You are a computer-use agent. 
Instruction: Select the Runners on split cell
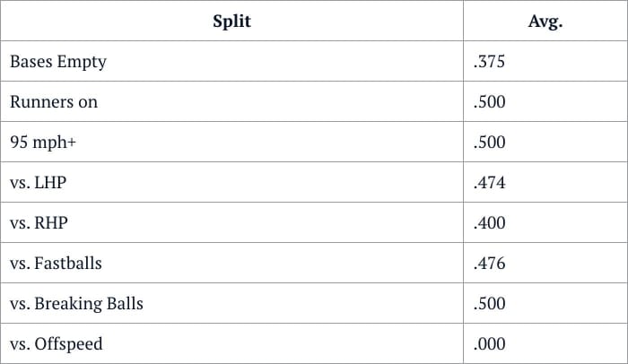(54, 102)
